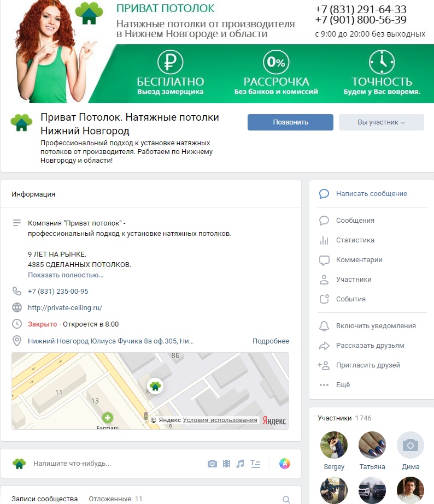The width and height of the screenshot is (434, 504).
Task: Toggle Включить уведомления notifications
Action: [376, 325]
